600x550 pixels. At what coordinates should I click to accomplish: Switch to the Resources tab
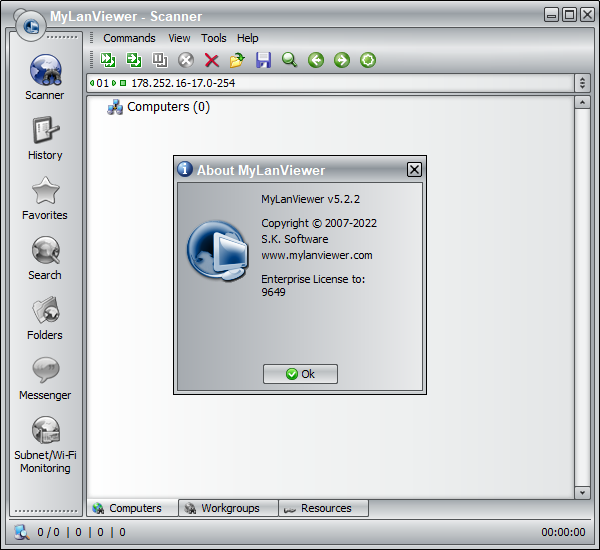(x=324, y=508)
